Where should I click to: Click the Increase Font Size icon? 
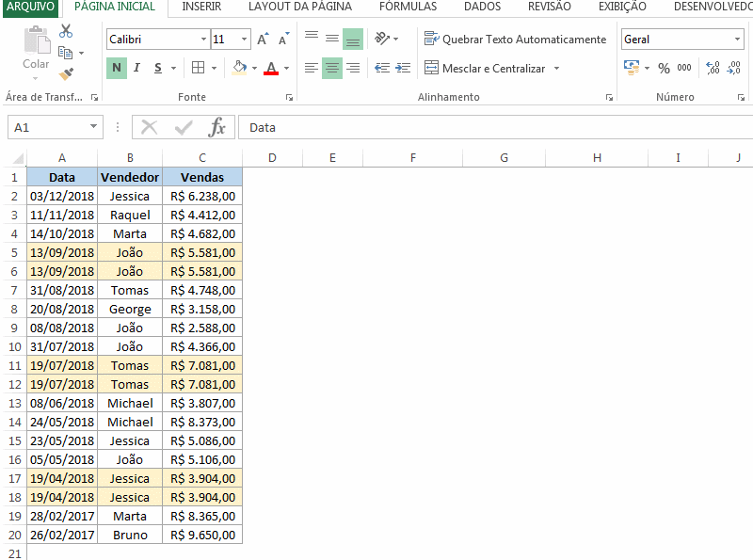click(x=263, y=40)
